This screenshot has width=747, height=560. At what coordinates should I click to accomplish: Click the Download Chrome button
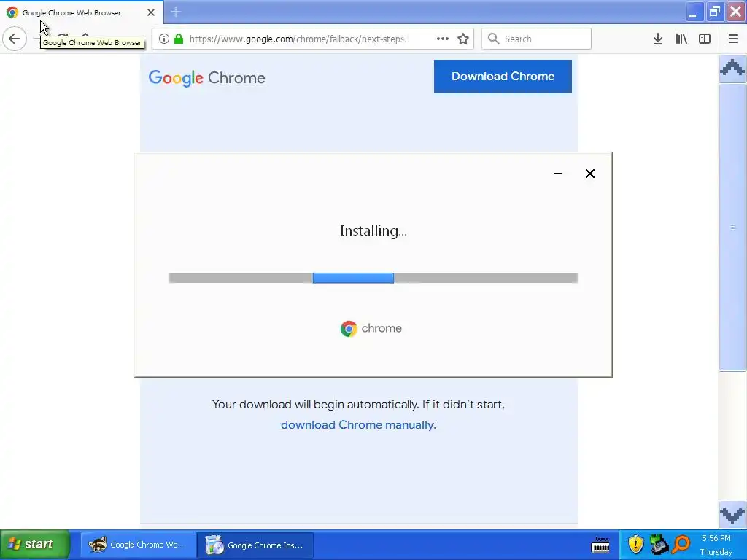pos(503,76)
